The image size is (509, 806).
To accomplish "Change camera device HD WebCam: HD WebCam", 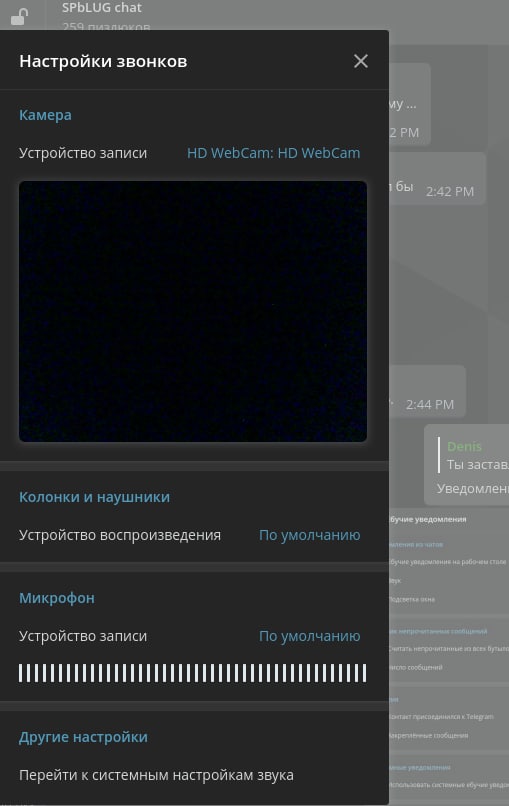I will pyautogui.click(x=274, y=153).
